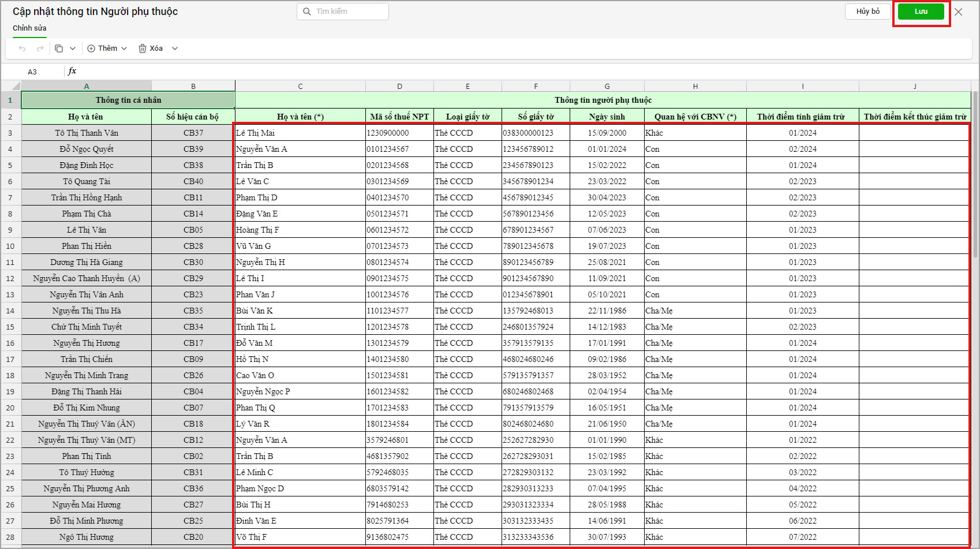This screenshot has width=980, height=549.
Task: Close the dependents update dialog
Action: coord(958,12)
